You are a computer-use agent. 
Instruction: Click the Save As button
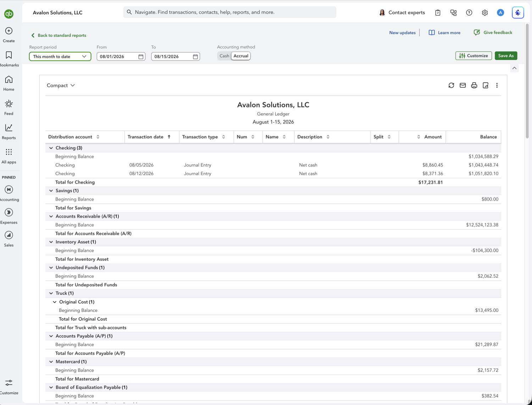[506, 56]
